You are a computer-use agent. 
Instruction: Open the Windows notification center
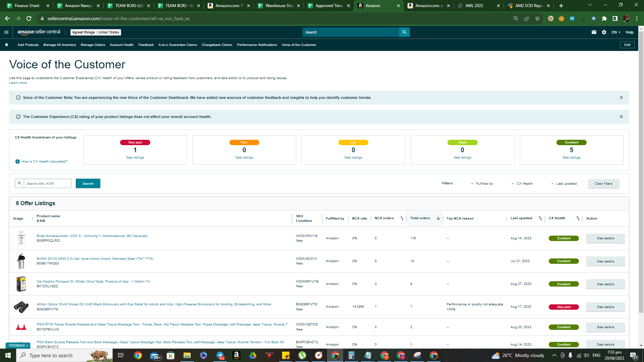pos(634,355)
